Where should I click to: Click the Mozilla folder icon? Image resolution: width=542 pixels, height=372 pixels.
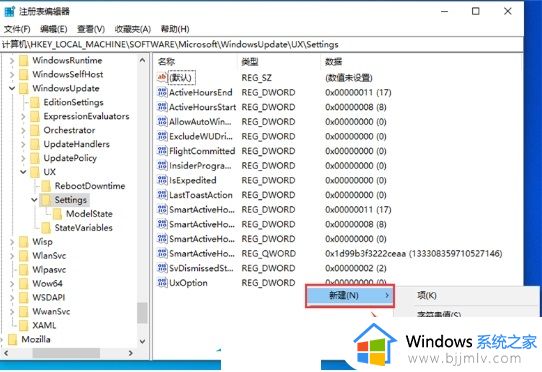pos(13,339)
